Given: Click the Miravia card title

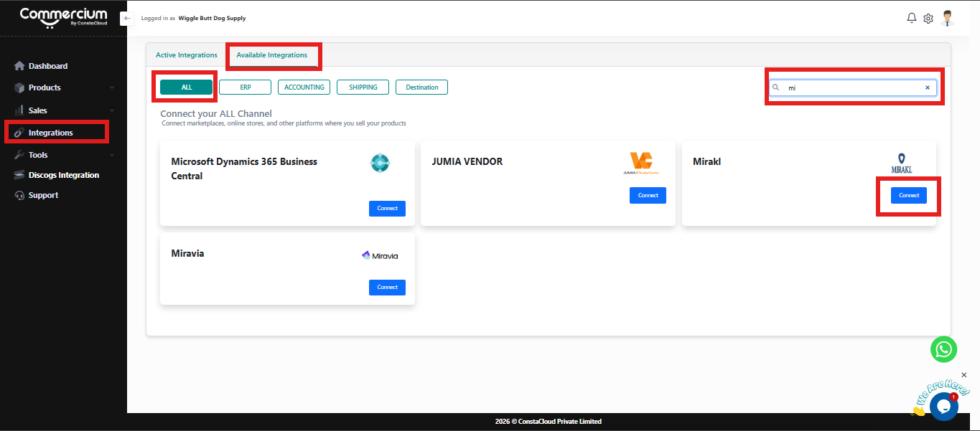Looking at the screenshot, I should (x=187, y=253).
